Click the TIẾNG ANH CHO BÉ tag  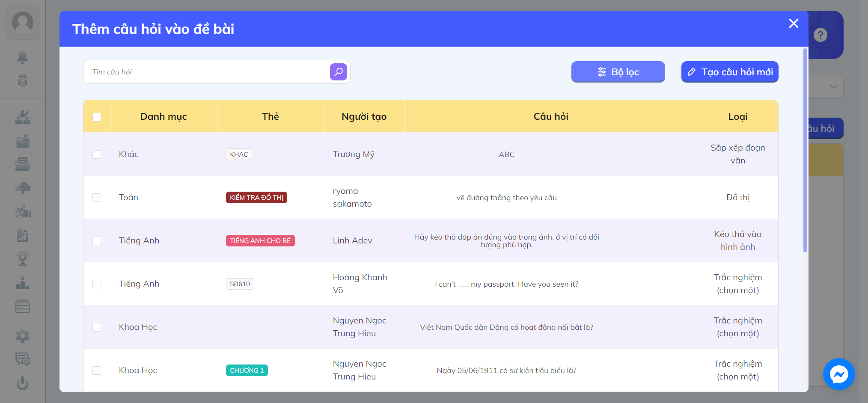[x=260, y=241]
